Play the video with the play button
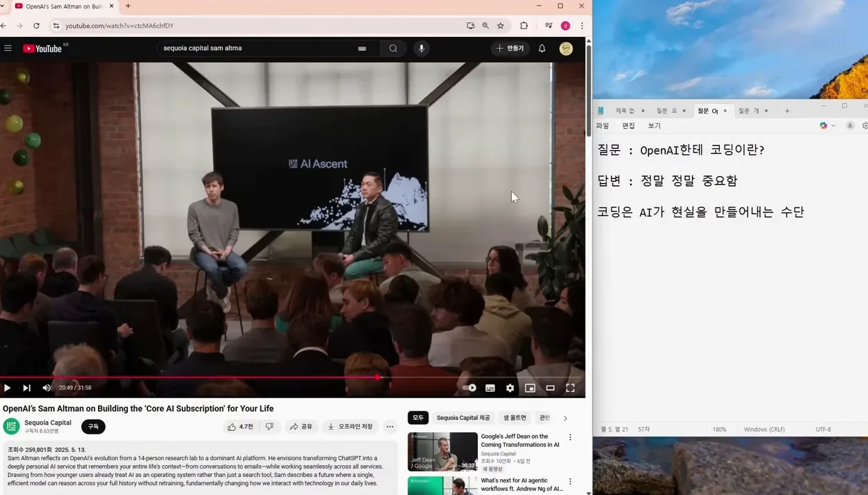Image resolution: width=868 pixels, height=495 pixels. pyautogui.click(x=8, y=388)
